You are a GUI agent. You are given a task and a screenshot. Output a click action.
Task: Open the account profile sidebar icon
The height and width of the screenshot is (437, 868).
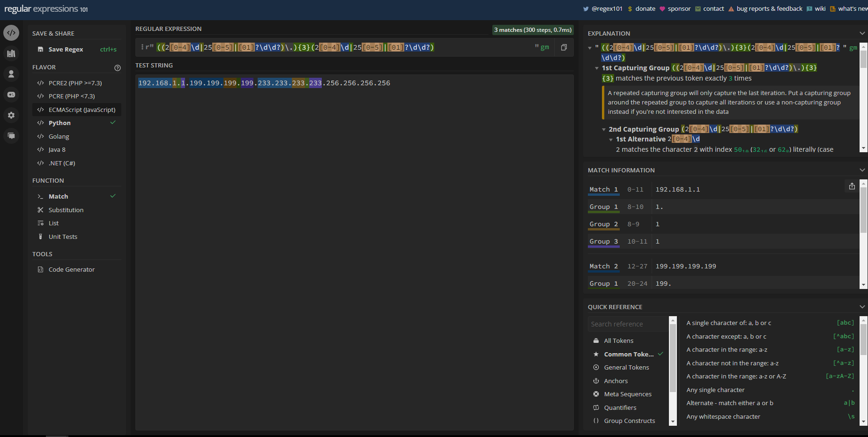point(11,74)
